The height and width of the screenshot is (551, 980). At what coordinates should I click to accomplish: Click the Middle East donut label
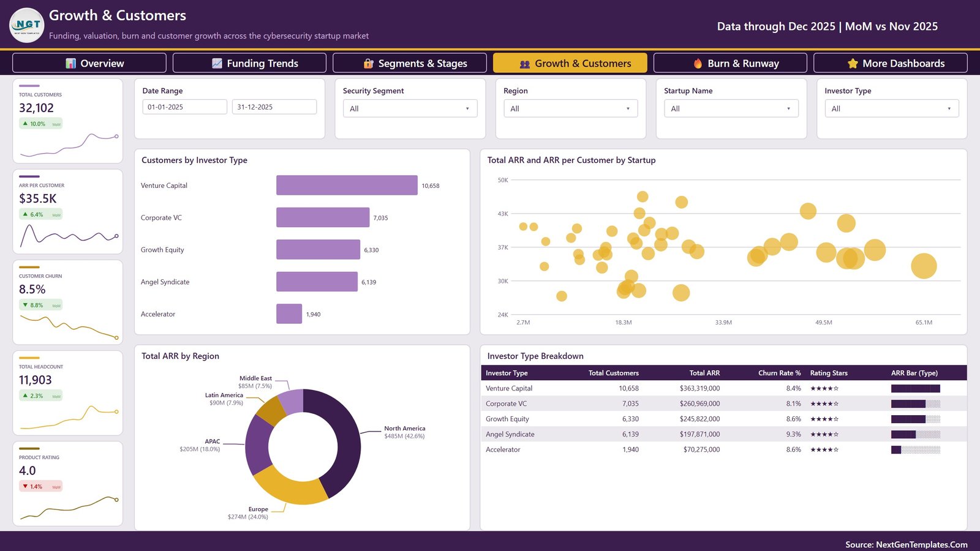(255, 382)
